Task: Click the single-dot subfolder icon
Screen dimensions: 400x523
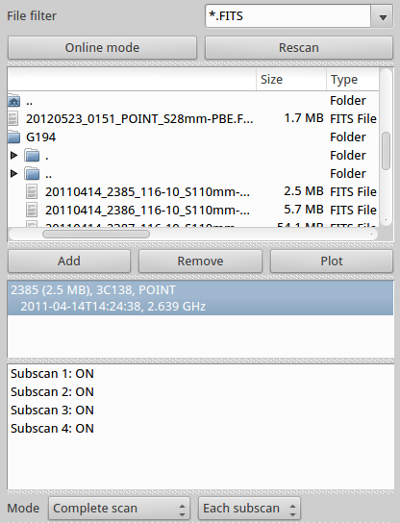Action: [32, 155]
